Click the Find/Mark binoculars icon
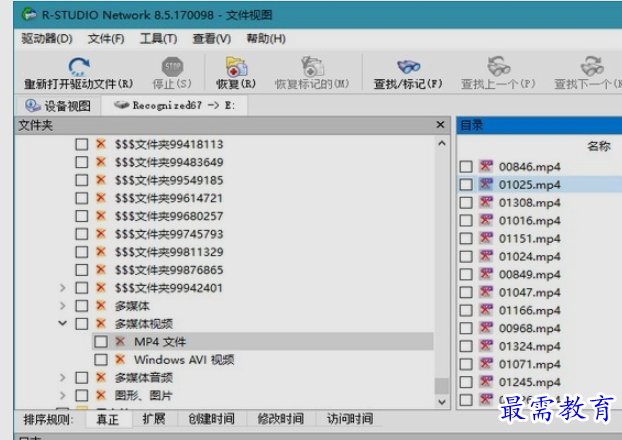 408,66
